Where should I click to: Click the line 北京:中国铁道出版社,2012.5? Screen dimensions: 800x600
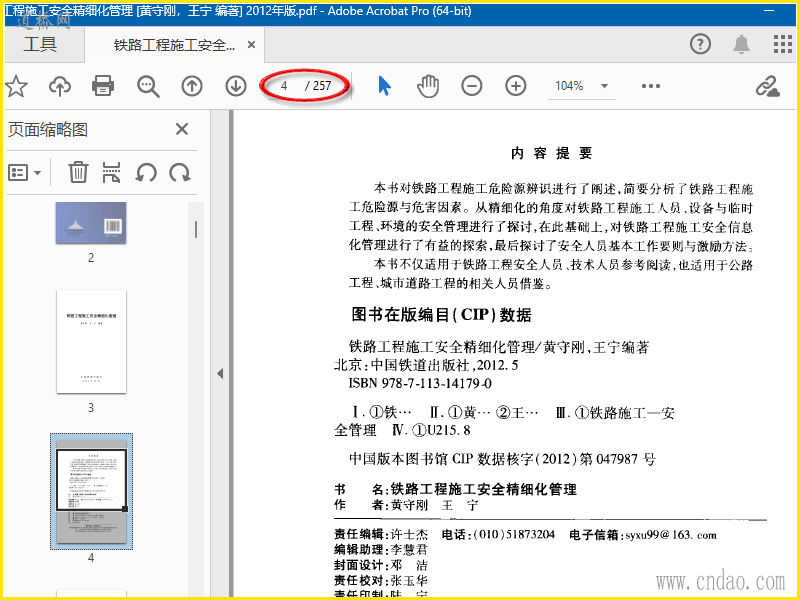click(427, 365)
